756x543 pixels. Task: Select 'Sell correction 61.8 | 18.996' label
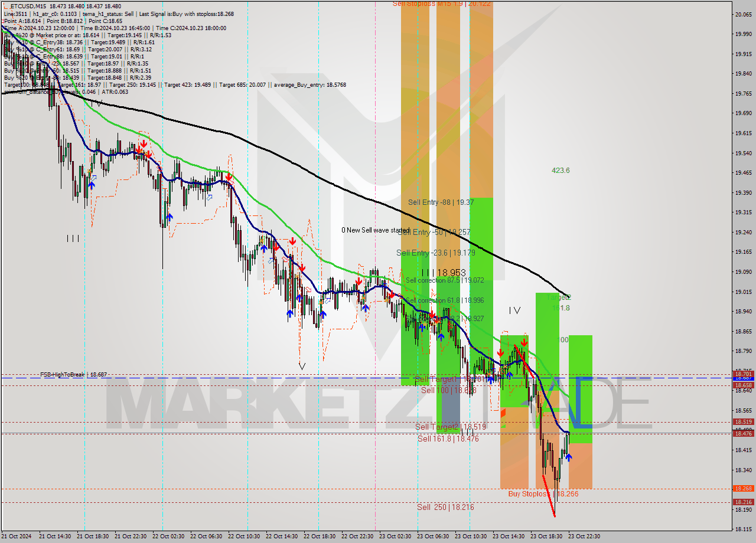[x=445, y=300]
